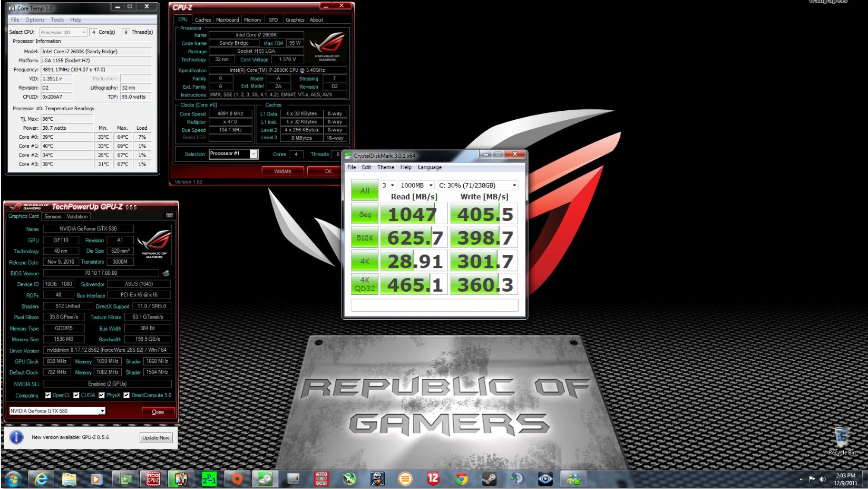This screenshot has height=489, width=868.
Task: Switch to Caches tab in CPU-Z
Action: tap(202, 20)
